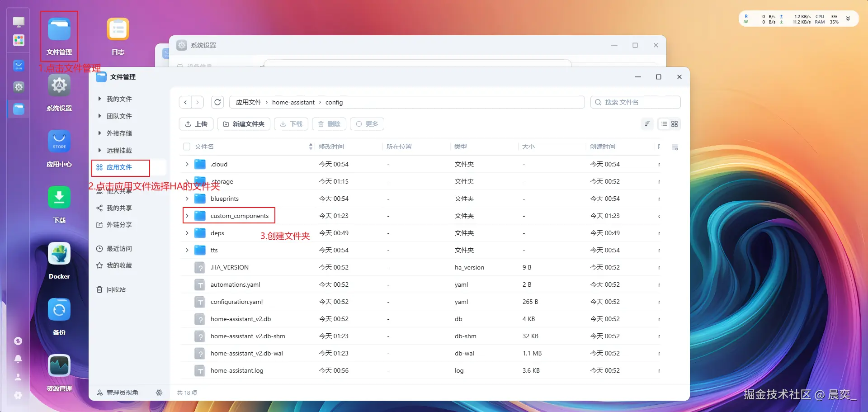The image size is (868, 412).
Task: Open the Backup (备份) desktop app
Action: click(59, 310)
